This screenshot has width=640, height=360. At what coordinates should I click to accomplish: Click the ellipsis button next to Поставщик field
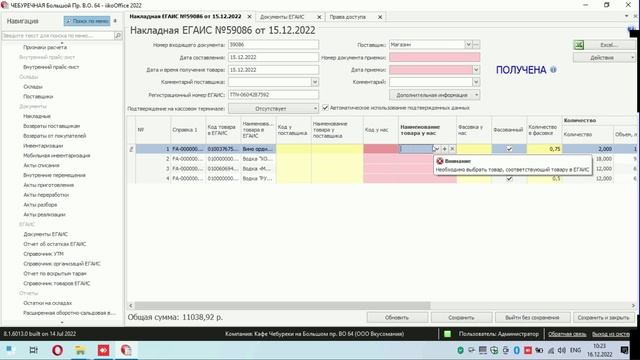click(476, 44)
